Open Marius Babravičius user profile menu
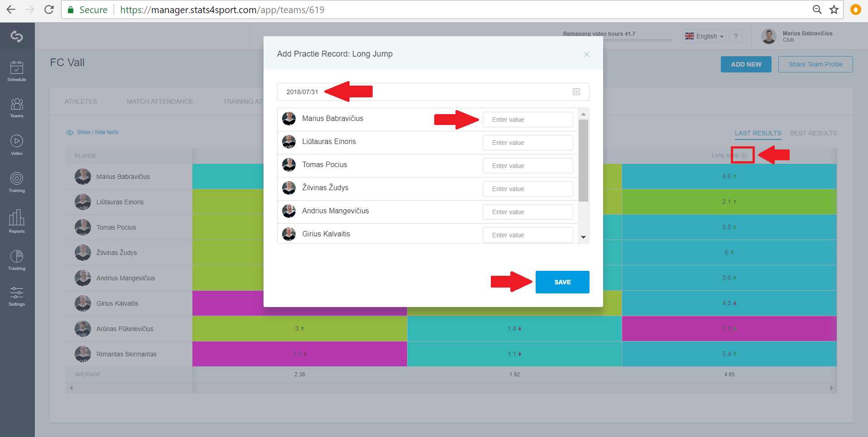 [x=797, y=36]
